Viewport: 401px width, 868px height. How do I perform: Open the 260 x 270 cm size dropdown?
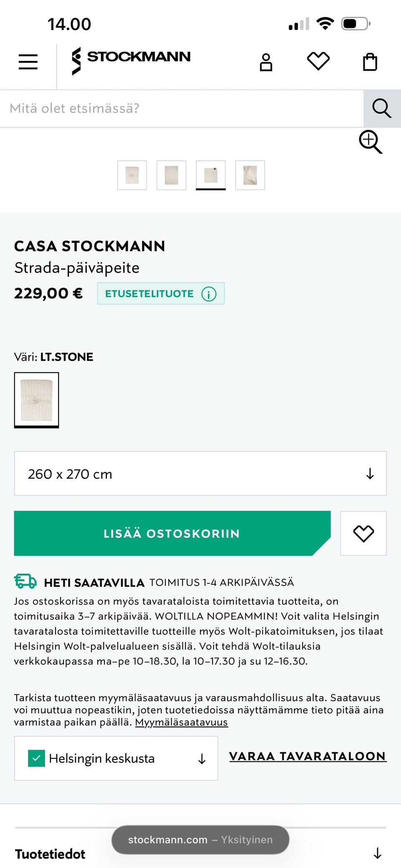200,473
